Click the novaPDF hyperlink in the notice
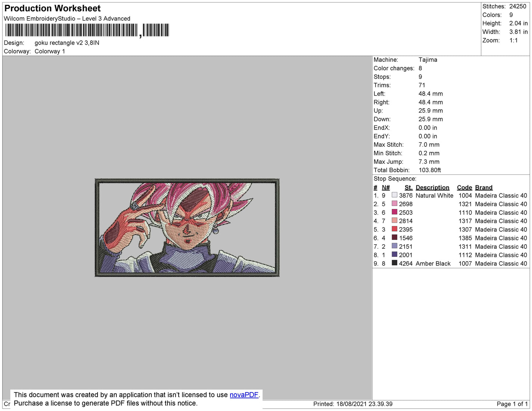This screenshot has width=532, height=411. pyautogui.click(x=244, y=395)
